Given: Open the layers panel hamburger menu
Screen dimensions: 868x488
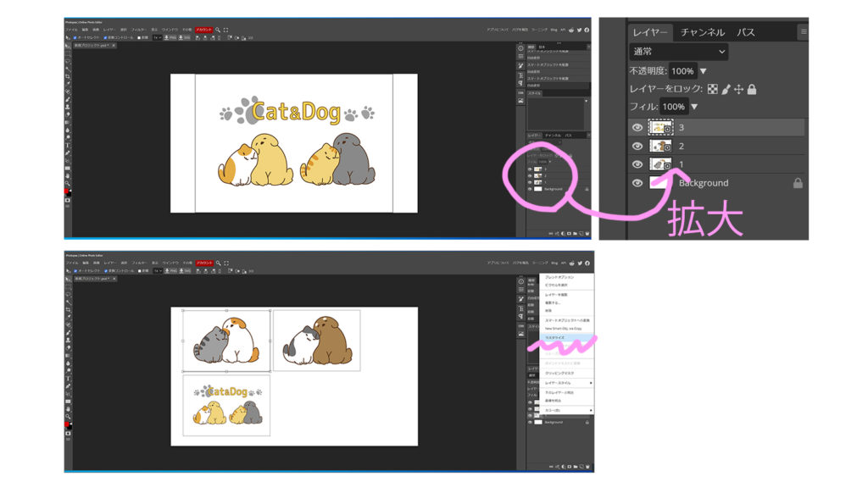Looking at the screenshot, I should pos(803,31).
